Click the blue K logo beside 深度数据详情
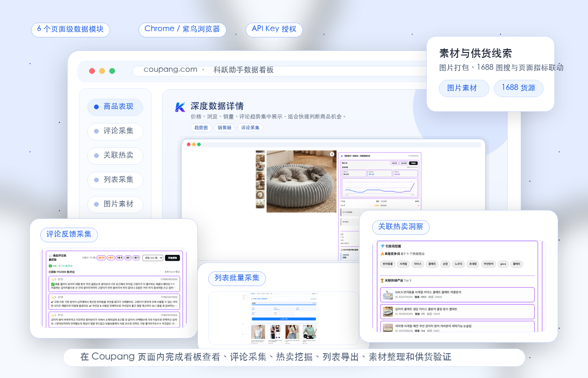588x378 pixels. pos(180,107)
